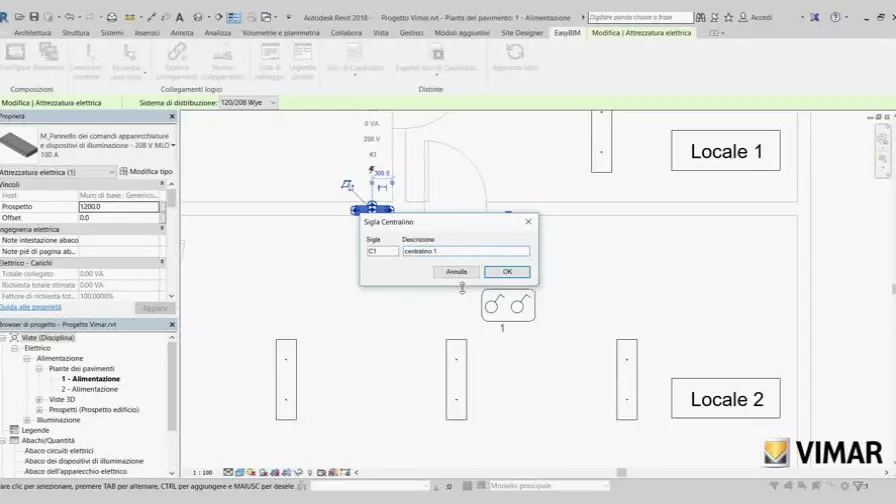Screen dimensions: 896x504
Task: Close the Proprietà palette
Action: (173, 116)
